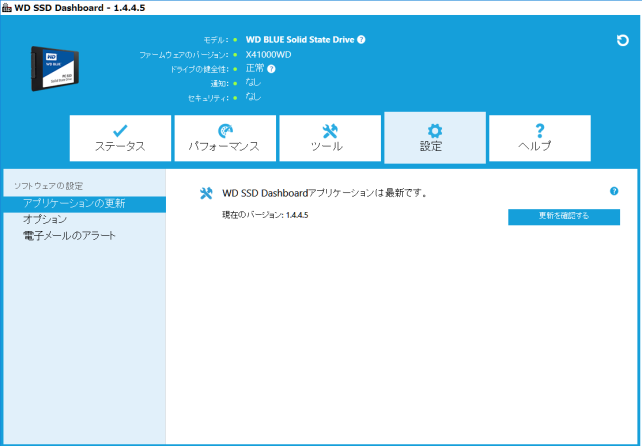Click the refresh icon at top right
The image size is (642, 446).
point(622,40)
